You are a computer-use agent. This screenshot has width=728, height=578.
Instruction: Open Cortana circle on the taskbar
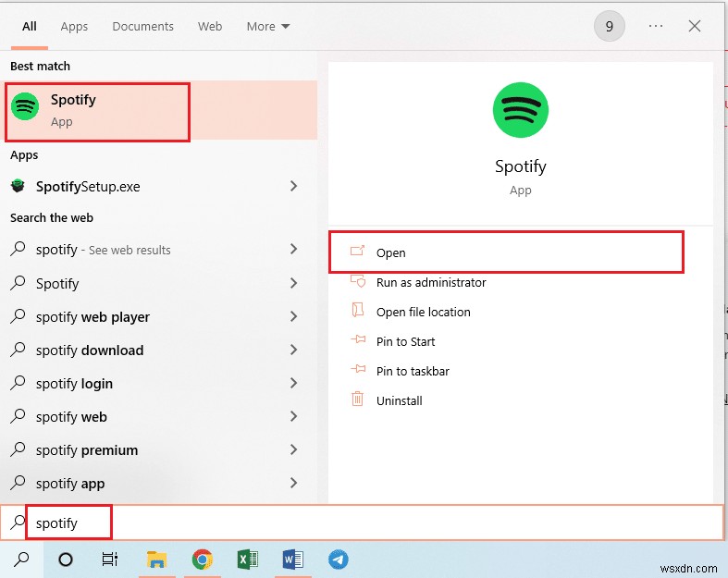tap(66, 560)
